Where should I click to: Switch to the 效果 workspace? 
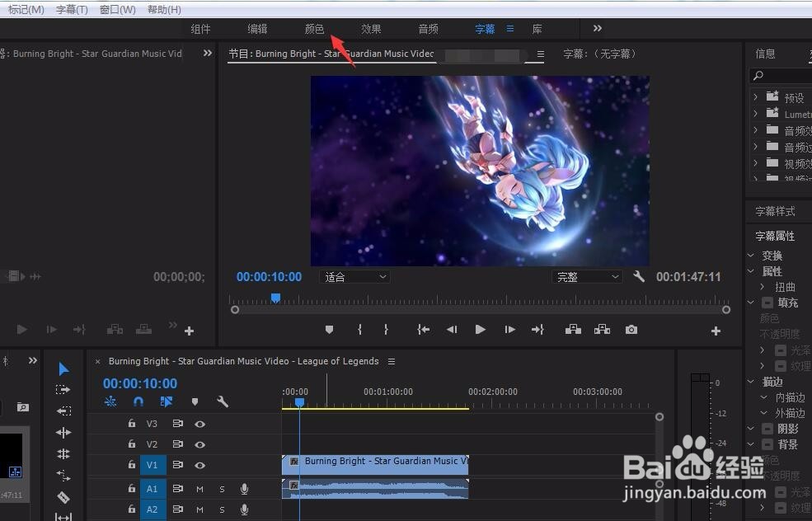(x=371, y=29)
